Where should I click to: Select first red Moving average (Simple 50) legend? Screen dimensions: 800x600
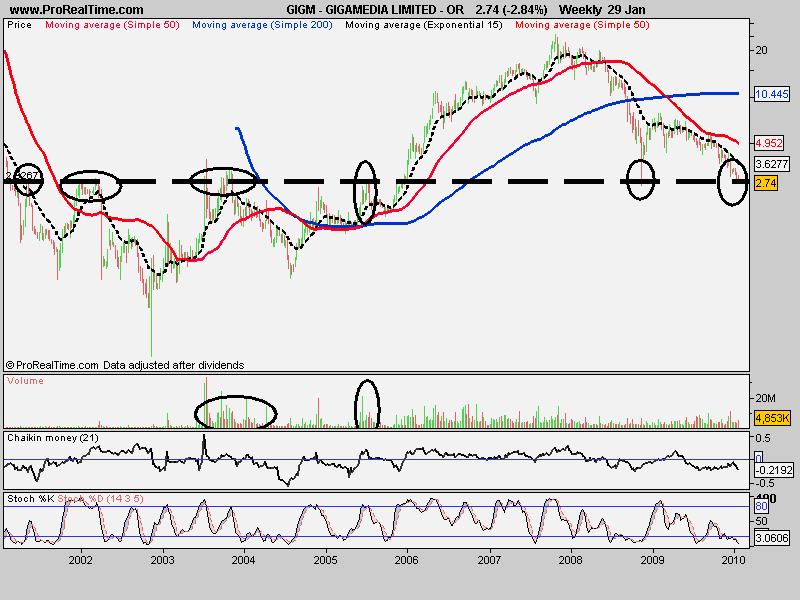coord(112,24)
